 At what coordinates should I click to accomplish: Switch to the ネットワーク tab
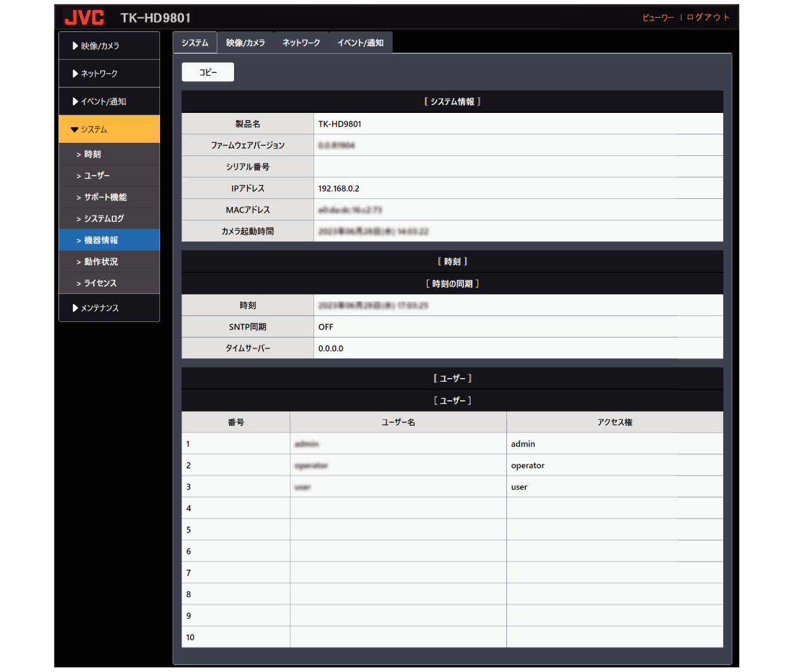(x=301, y=42)
